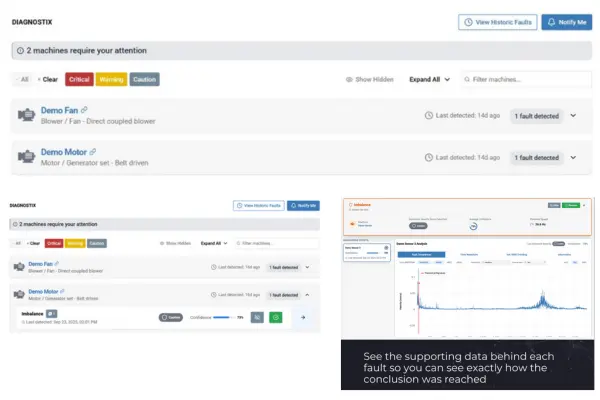Open the Demo Fan link in the large dashboard
This screenshot has width=600, height=400.
coord(59,110)
